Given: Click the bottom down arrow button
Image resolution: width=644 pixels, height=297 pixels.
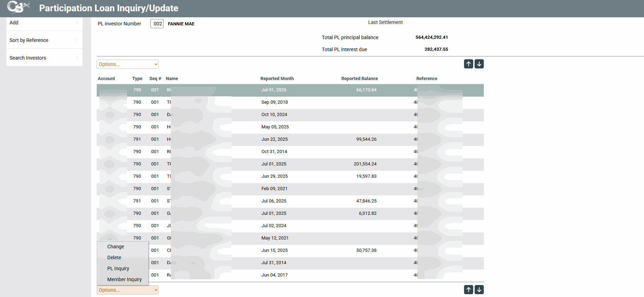Looking at the screenshot, I should [479, 290].
